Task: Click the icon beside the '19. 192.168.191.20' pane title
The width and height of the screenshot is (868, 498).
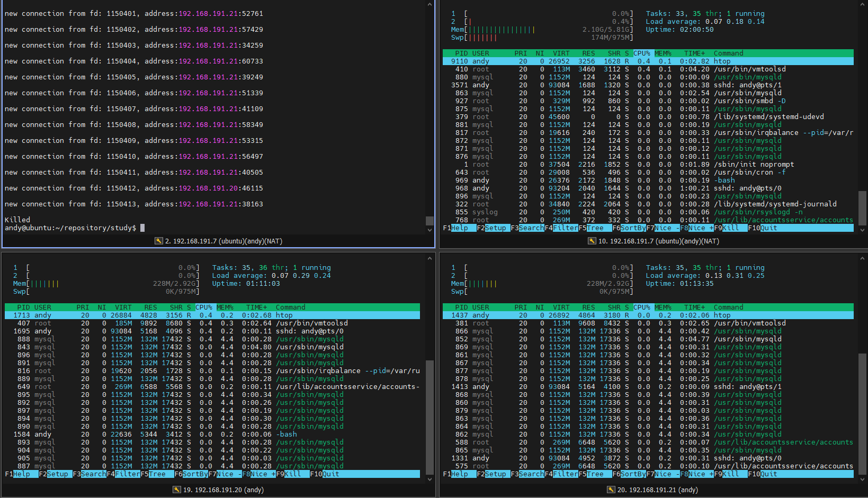Action: pos(176,490)
